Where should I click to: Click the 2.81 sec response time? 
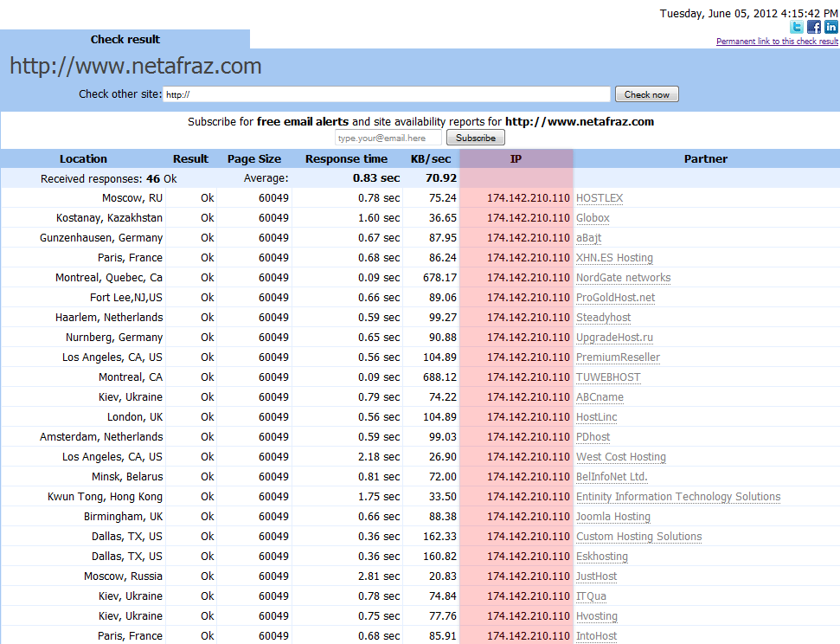coord(379,576)
